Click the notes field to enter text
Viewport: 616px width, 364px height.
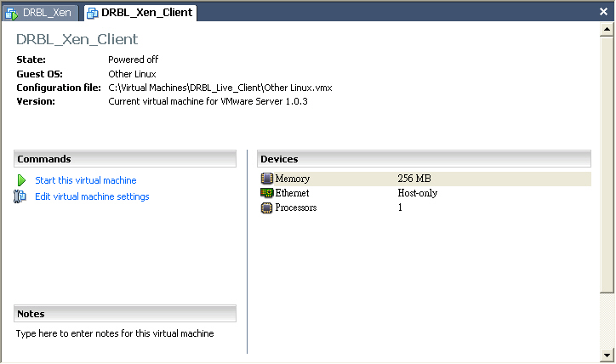point(115,333)
